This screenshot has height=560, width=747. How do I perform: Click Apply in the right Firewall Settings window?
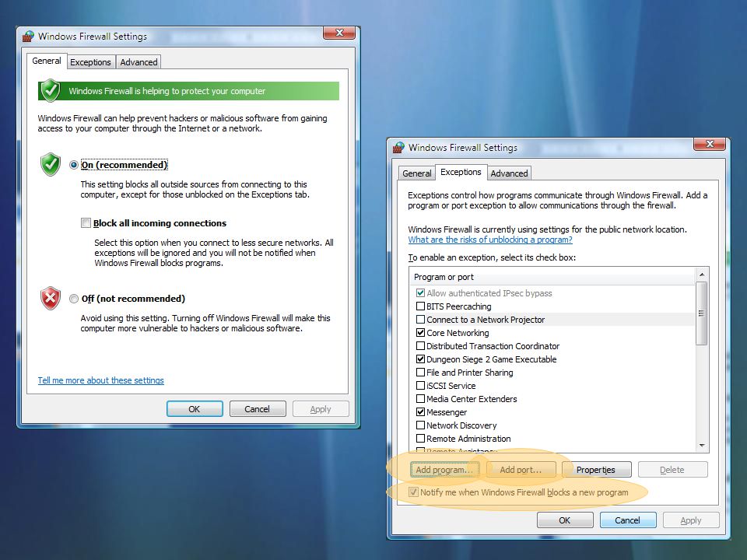pos(691,520)
